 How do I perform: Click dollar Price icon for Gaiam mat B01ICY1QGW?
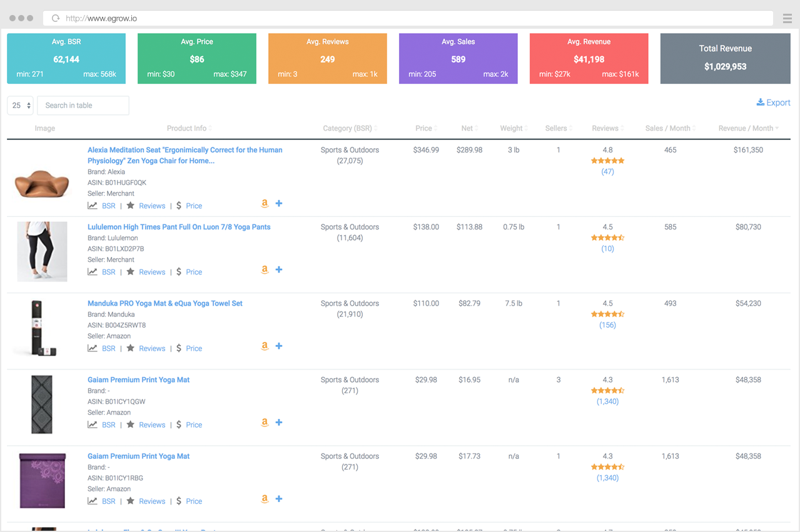178,424
